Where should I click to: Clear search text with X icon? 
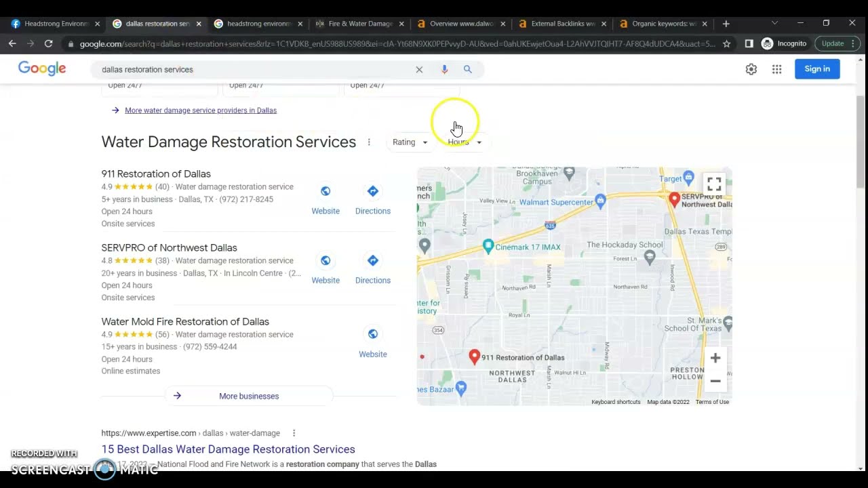(x=419, y=69)
